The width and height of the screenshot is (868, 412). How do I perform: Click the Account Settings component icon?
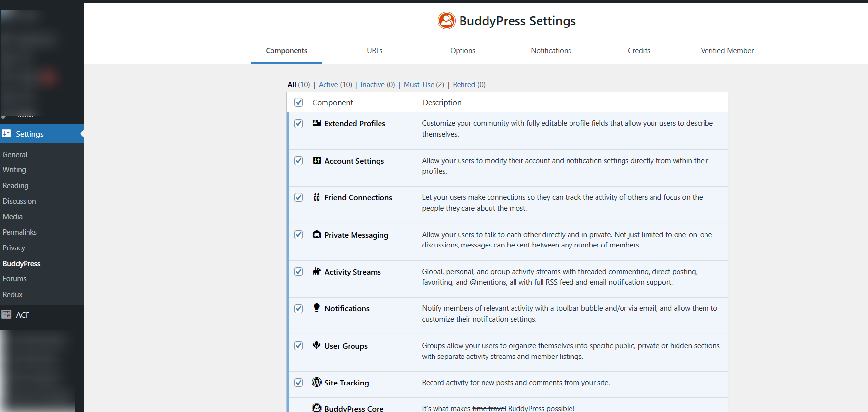pyautogui.click(x=317, y=160)
